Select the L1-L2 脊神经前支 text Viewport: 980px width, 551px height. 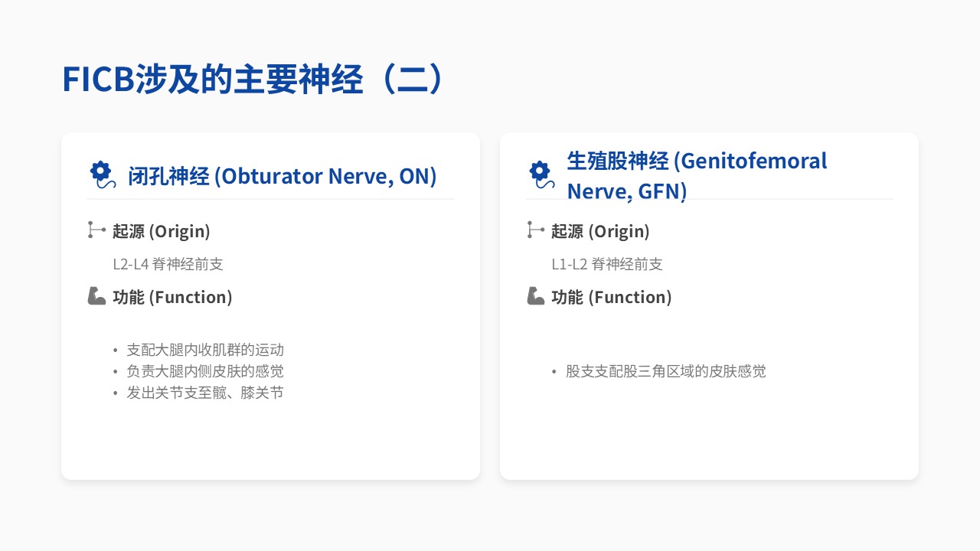[x=607, y=264]
